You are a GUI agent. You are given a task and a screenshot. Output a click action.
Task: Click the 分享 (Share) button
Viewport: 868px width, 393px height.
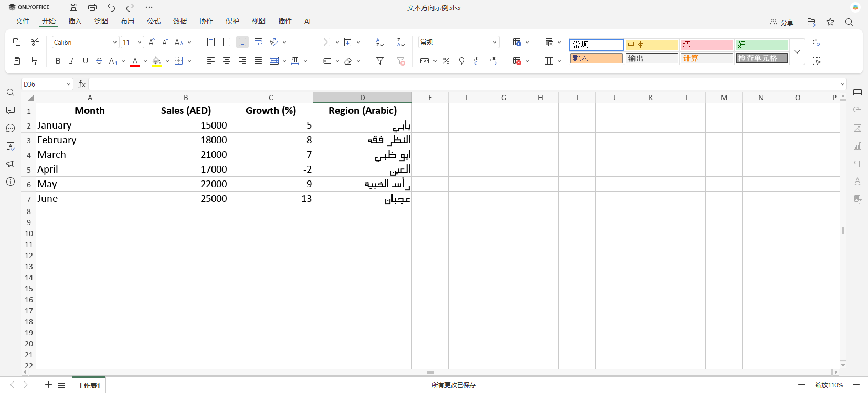(781, 22)
